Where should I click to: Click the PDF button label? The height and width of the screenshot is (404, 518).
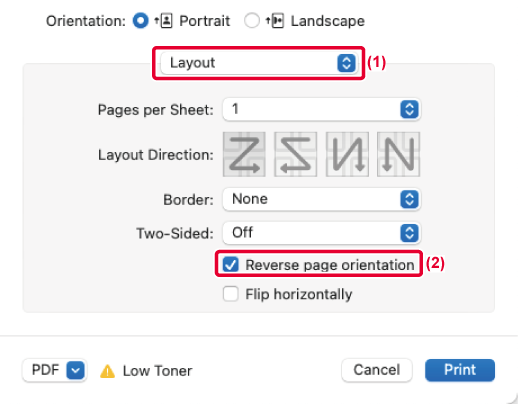(x=45, y=370)
